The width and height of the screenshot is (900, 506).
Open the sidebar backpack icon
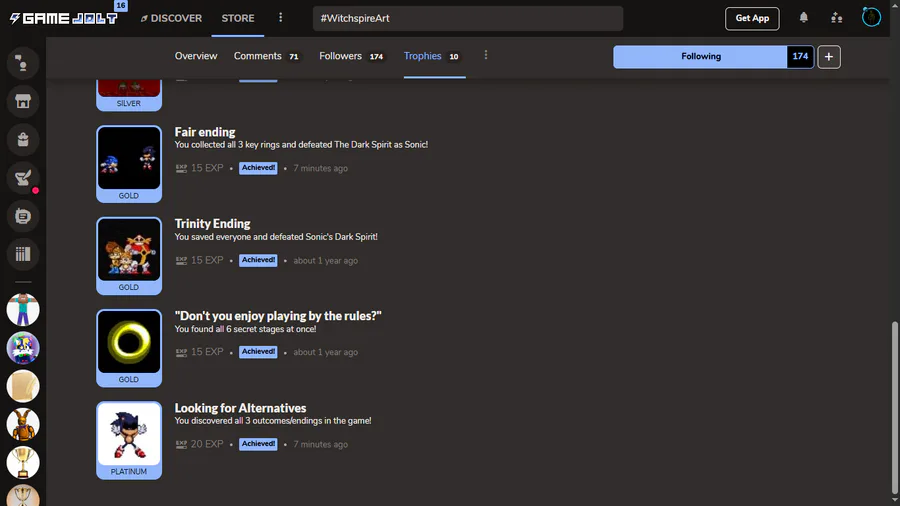coord(23,139)
